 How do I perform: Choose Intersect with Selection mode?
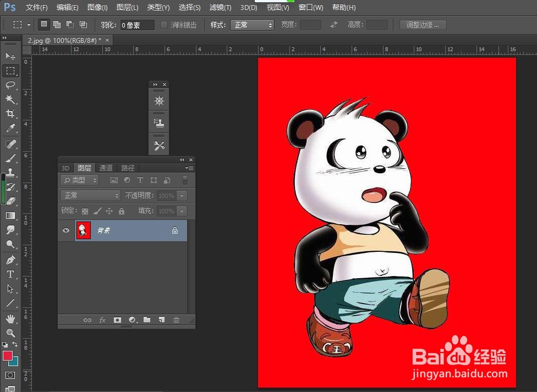click(83, 24)
